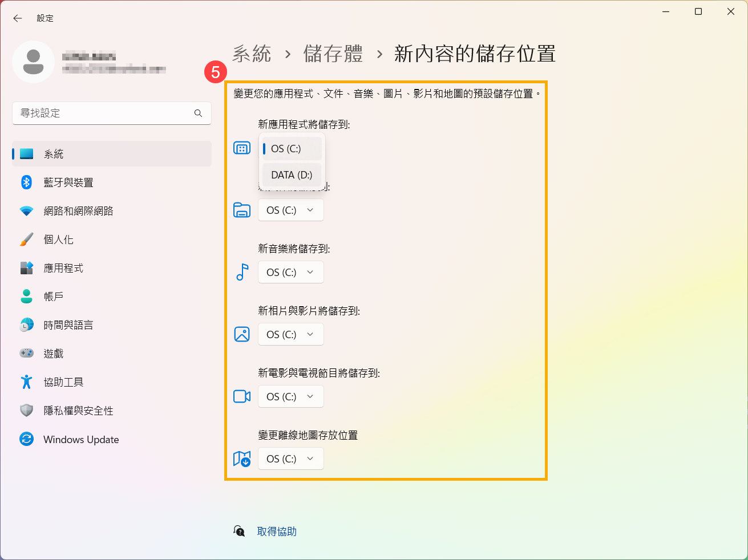Click the Wi-Fi icon for 網路和網際網路
Image resolution: width=748 pixels, height=560 pixels.
[27, 211]
